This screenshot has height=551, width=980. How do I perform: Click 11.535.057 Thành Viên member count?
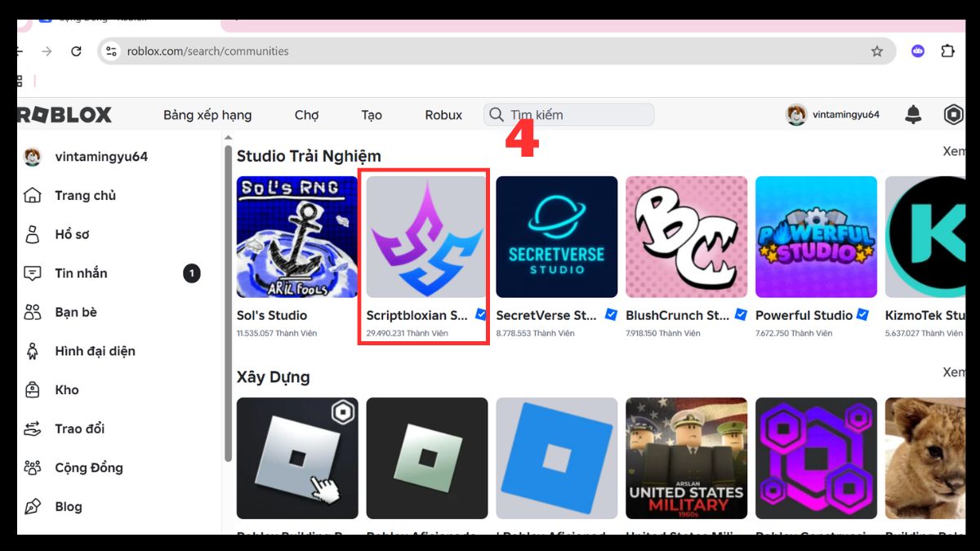pos(277,333)
